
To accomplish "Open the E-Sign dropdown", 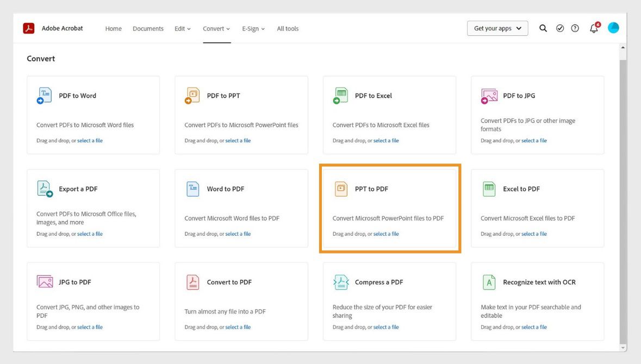I will (253, 28).
